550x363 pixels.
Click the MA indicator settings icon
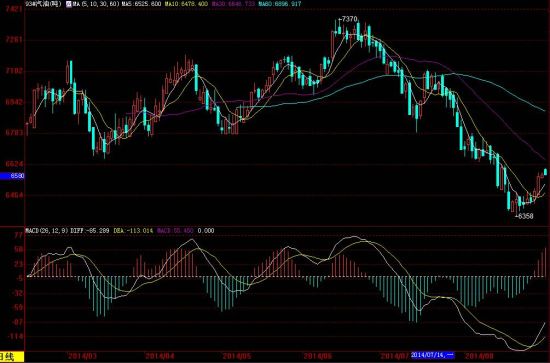click(69, 4)
